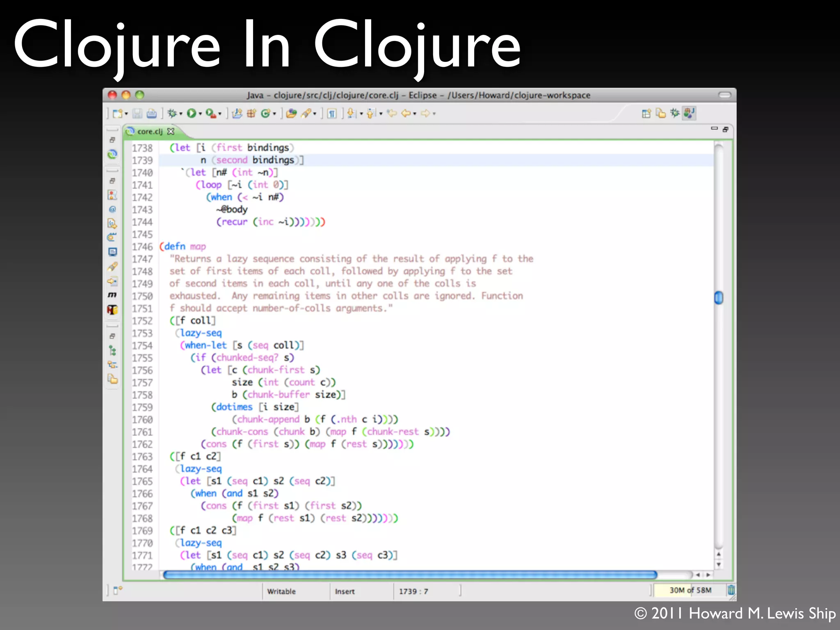Click the Save icon in toolbar
The width and height of the screenshot is (840, 630).
tap(137, 114)
